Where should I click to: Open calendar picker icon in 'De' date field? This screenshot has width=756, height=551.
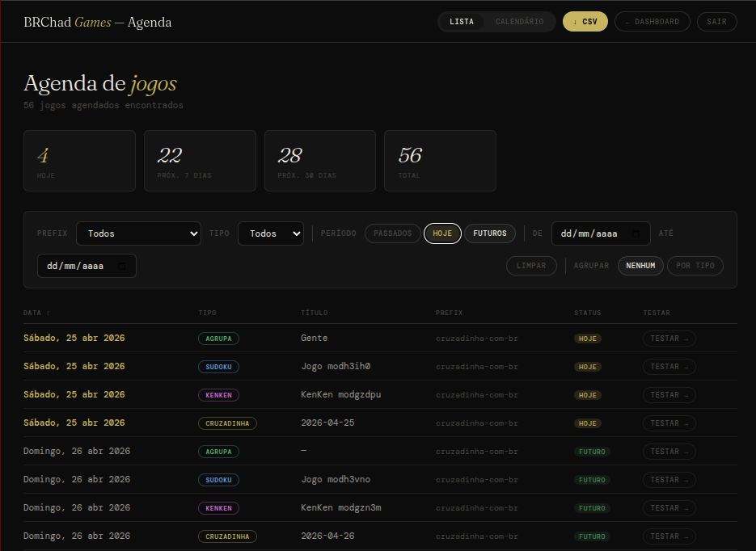[x=637, y=233]
